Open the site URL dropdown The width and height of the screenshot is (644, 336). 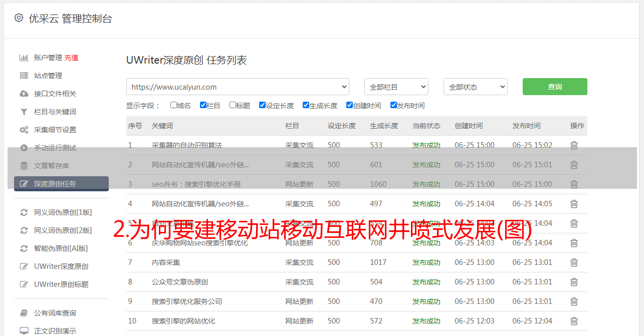coord(238,87)
